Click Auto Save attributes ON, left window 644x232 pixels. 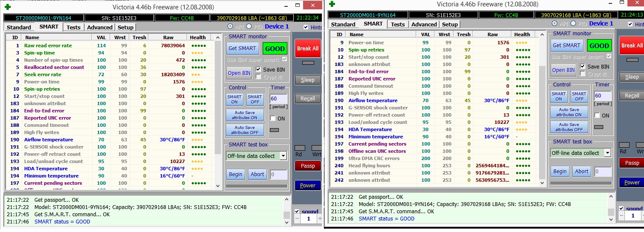point(245,115)
